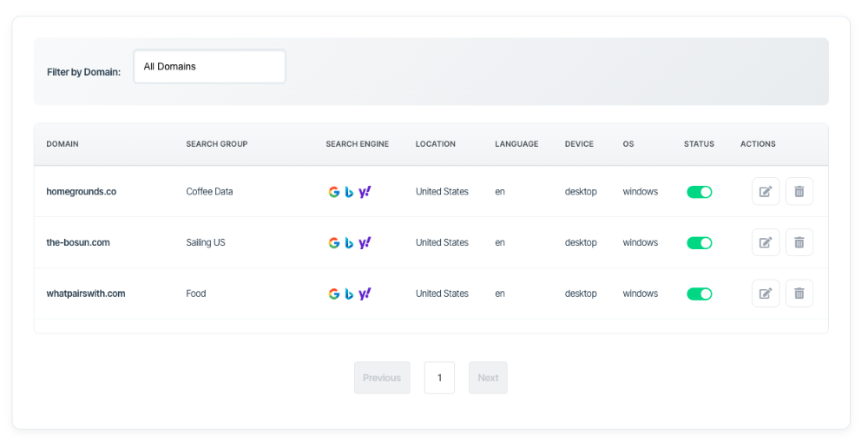Screen dimensions: 868x442
Task: Click United States in the-bosun.com row
Action: click(442, 242)
